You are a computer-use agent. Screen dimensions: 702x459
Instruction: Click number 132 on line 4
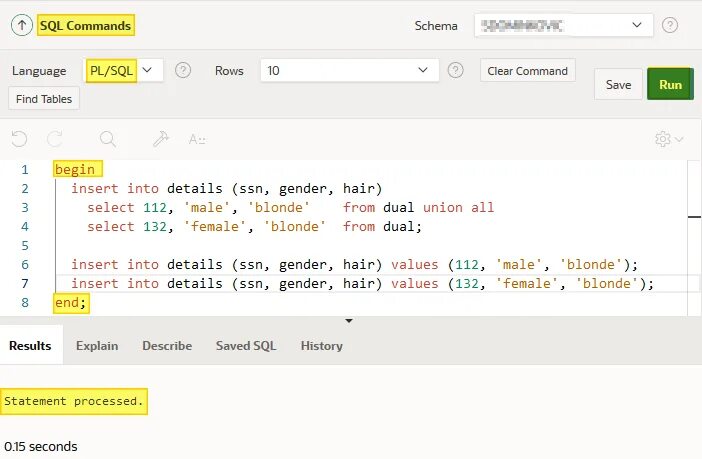tap(155, 227)
